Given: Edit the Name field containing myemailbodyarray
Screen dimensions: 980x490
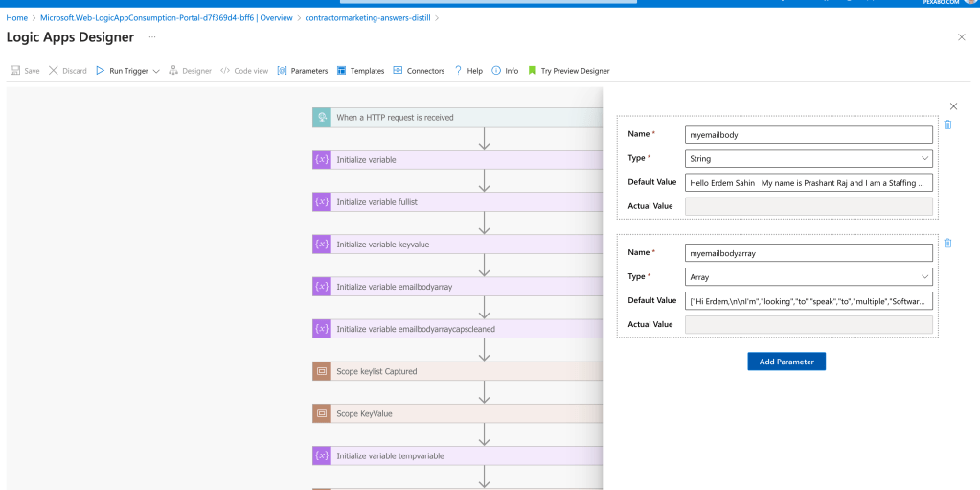Looking at the screenshot, I should coord(809,253).
